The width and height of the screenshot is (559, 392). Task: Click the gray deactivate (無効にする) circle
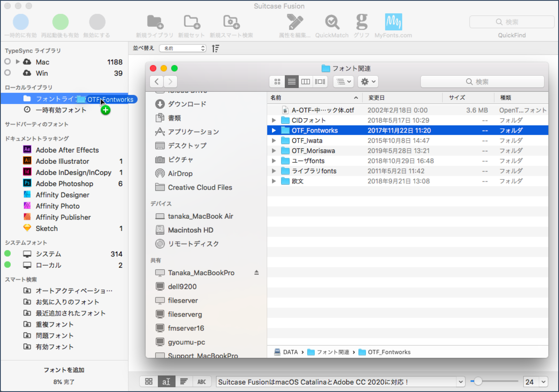[97, 22]
